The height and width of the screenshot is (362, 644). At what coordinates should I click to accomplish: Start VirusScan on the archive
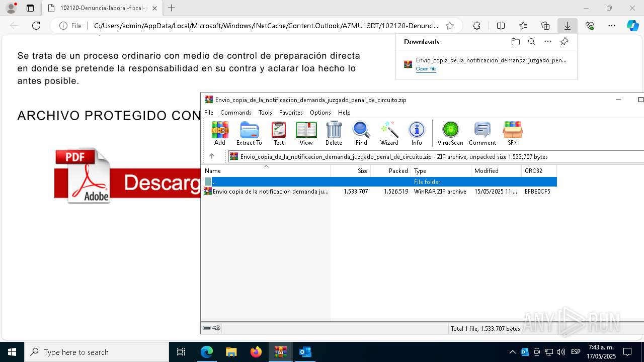coord(450,133)
